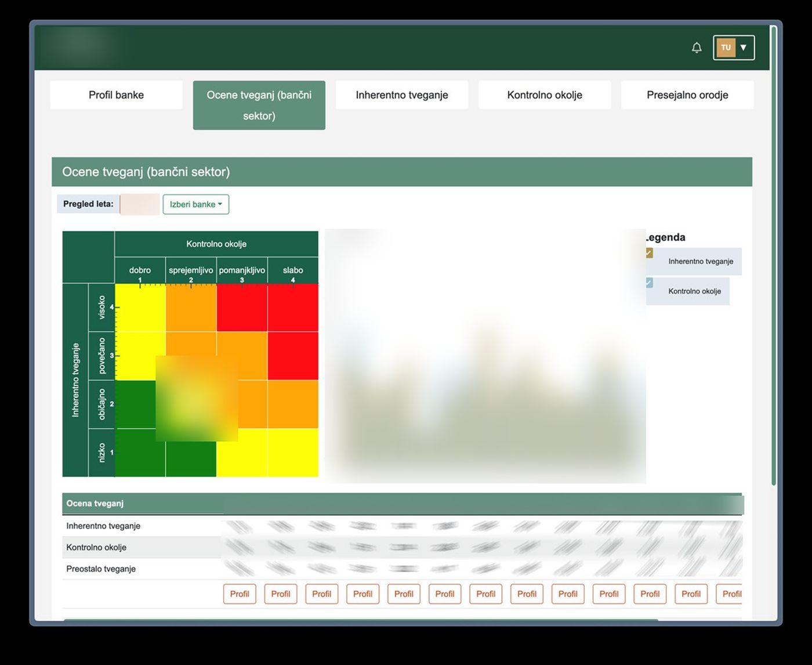The height and width of the screenshot is (665, 812).
Task: Click the 'Kontrolno okolje' table row label
Action: point(96,547)
